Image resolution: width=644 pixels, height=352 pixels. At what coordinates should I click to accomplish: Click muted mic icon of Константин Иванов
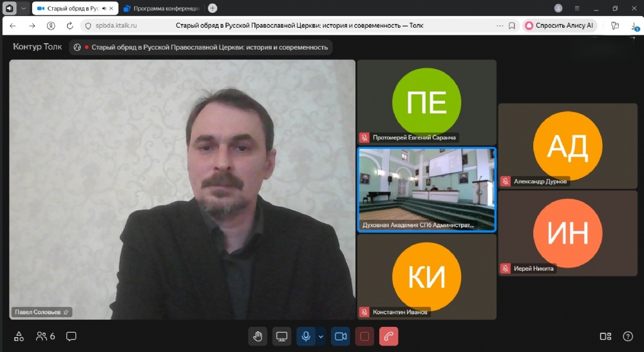tap(364, 312)
